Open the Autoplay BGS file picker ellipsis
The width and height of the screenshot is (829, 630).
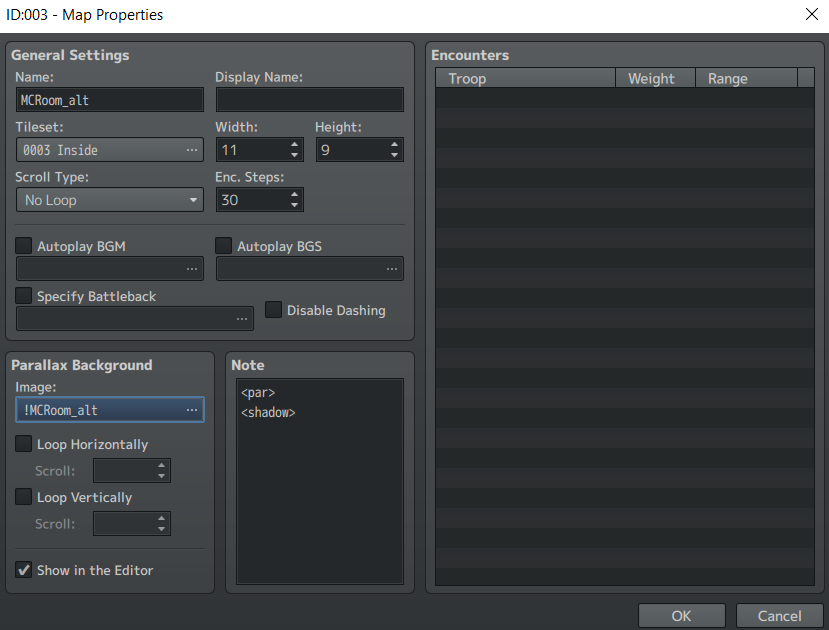pos(391,269)
